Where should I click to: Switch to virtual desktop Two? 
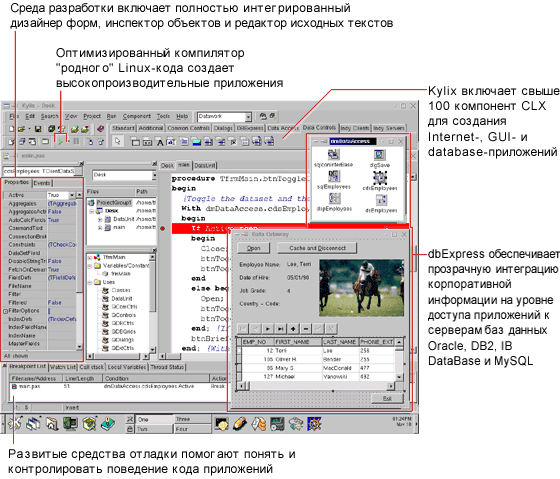tap(154, 429)
